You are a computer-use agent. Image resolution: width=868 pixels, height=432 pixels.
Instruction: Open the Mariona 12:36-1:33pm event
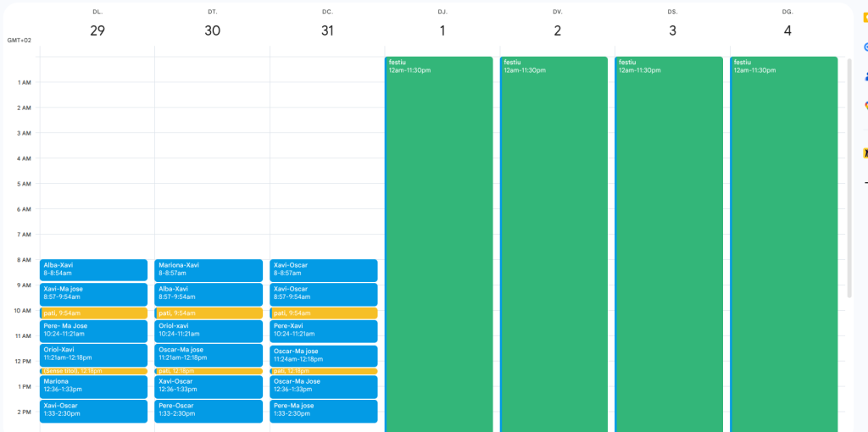pos(93,386)
